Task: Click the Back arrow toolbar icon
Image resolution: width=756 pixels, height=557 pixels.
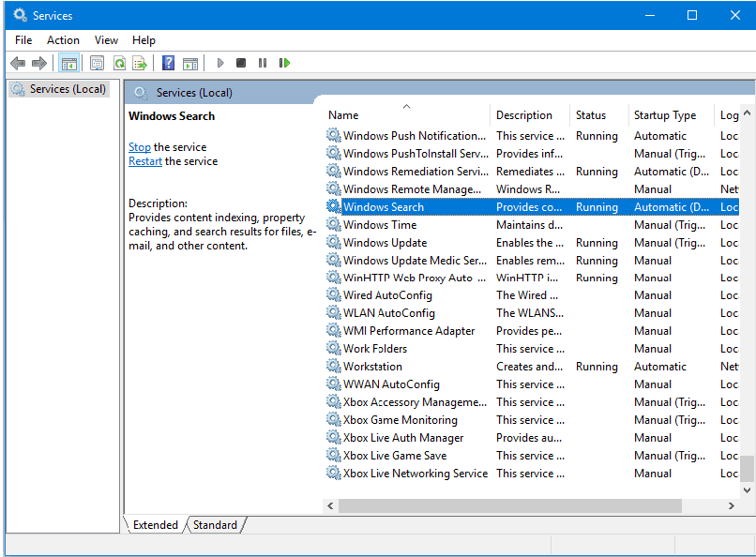Action: click(x=18, y=63)
